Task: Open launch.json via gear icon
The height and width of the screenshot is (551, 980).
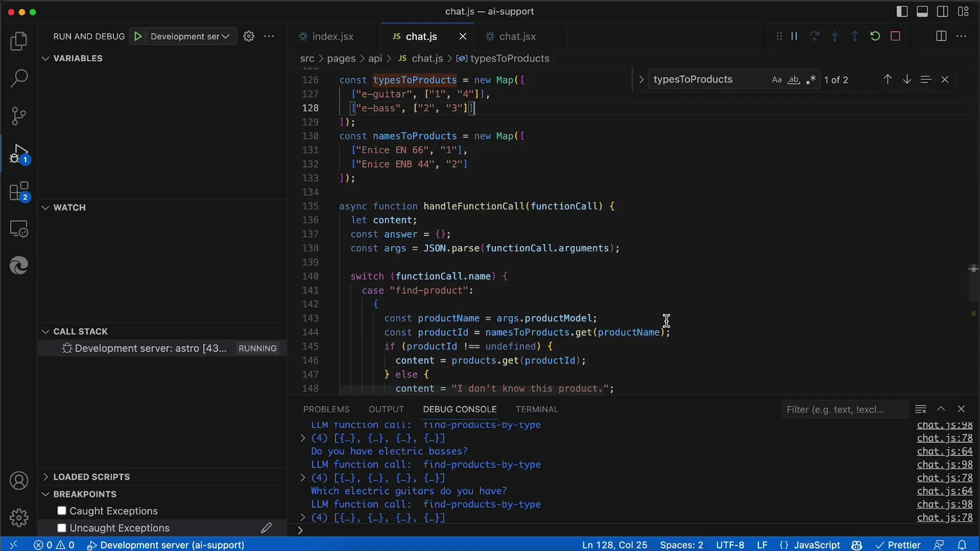Action: 249,36
